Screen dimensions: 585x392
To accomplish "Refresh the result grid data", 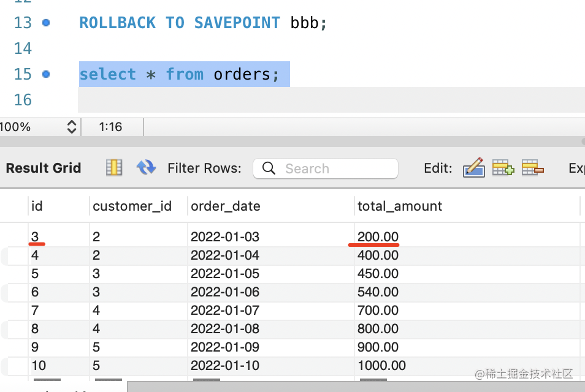I will click(x=146, y=168).
